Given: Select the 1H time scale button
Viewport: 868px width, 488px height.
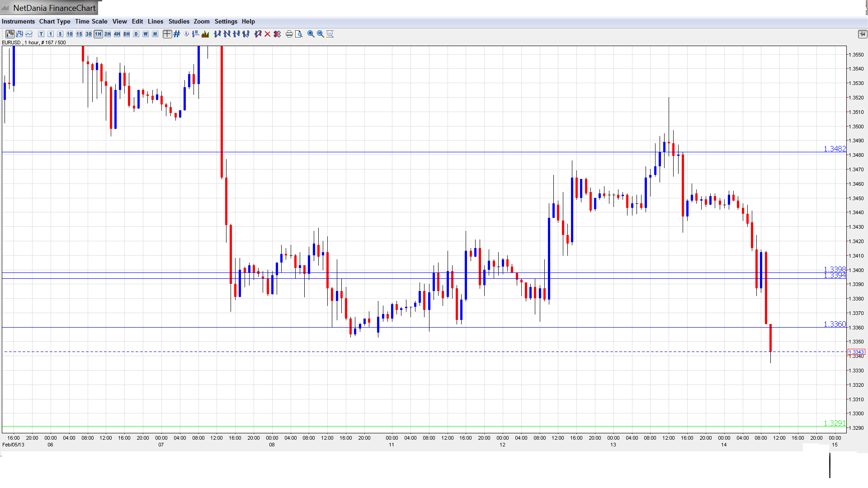Looking at the screenshot, I should coord(98,34).
